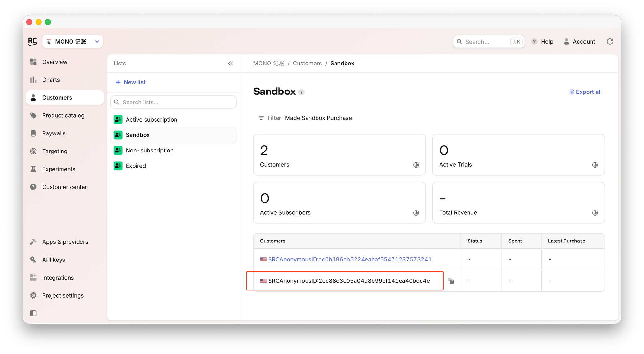Open the Charts sidebar item
This screenshot has width=644, height=354.
tap(51, 80)
